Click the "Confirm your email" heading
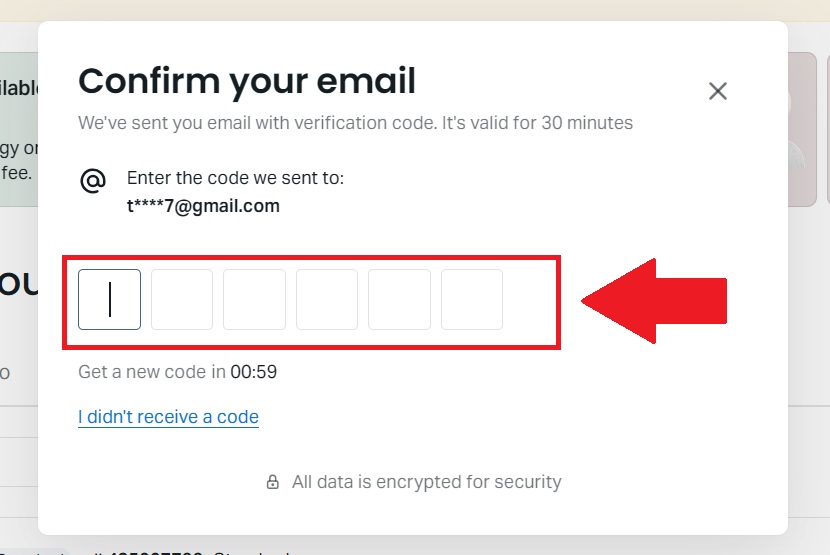Viewport: 830px width, 555px height. coord(247,81)
